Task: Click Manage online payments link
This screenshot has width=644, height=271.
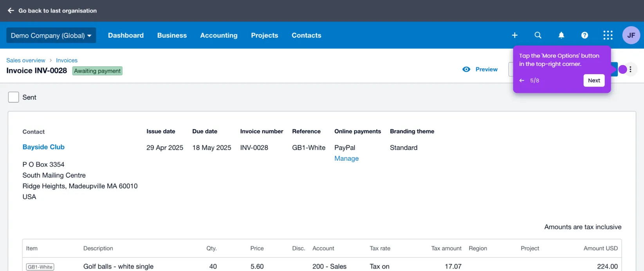Action: point(346,158)
